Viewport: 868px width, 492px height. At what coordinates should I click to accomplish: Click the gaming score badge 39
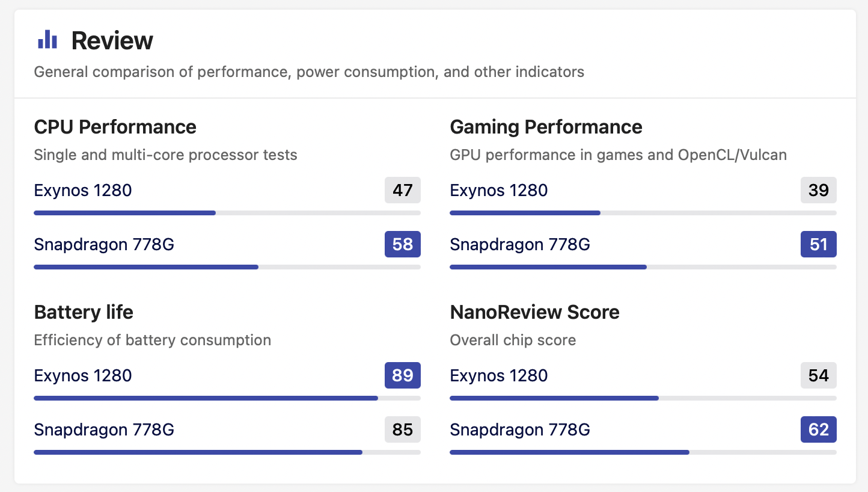819,191
